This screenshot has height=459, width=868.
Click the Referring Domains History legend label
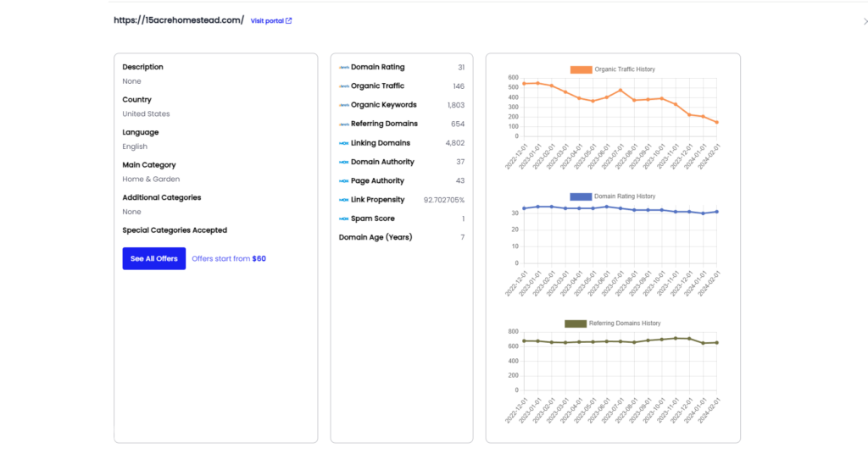tap(625, 324)
